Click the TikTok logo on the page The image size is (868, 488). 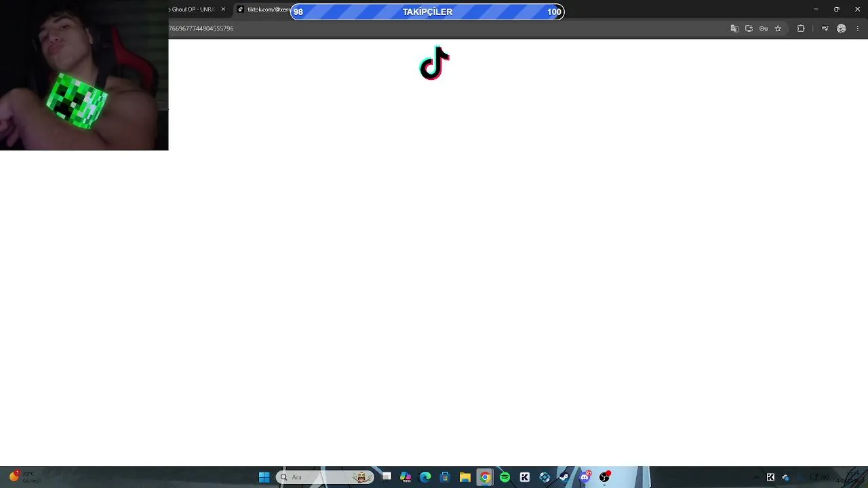point(435,63)
